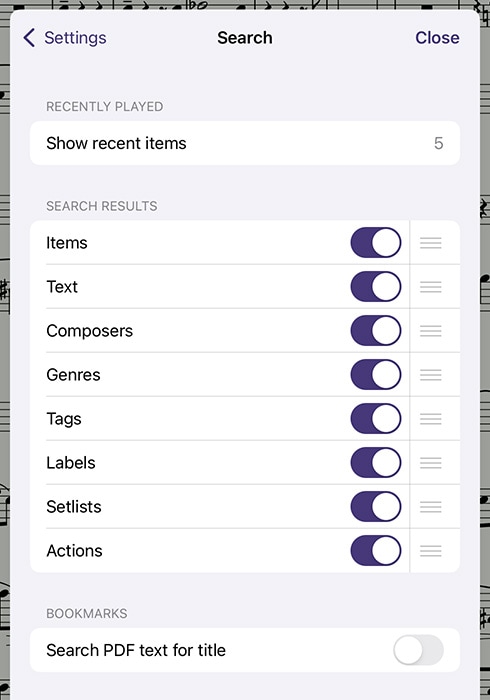Viewport: 490px width, 700px height.
Task: Enable Search PDF text for title
Action: pos(419,650)
